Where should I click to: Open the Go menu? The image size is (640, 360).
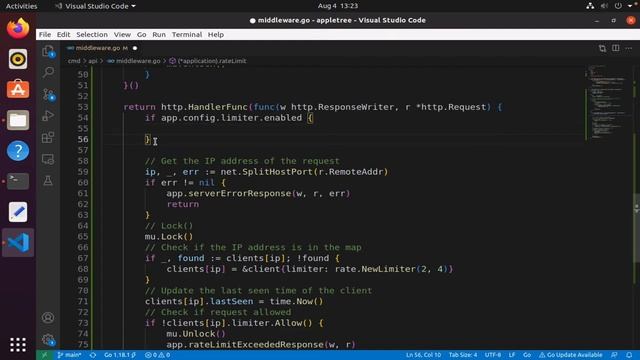tap(142, 35)
